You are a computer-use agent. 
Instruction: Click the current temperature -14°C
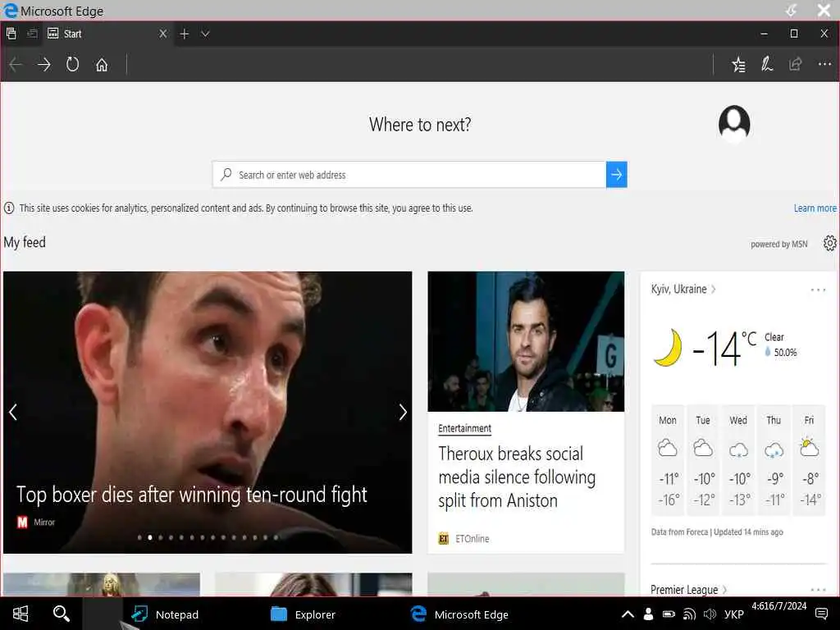point(724,348)
